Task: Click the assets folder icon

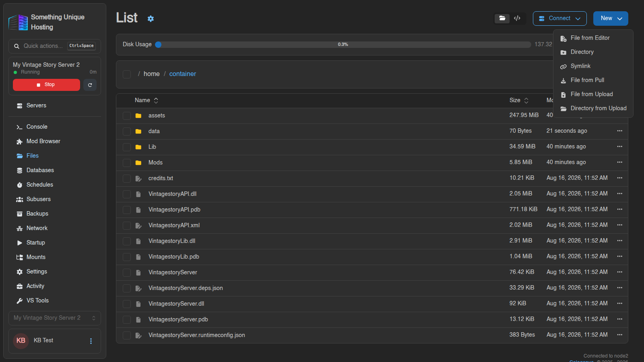Action: tap(138, 116)
